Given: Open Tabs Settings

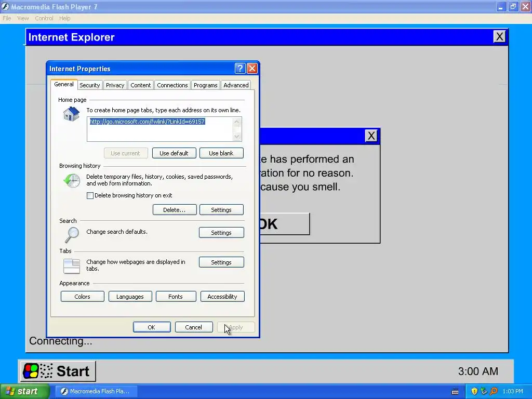Looking at the screenshot, I should (221, 262).
